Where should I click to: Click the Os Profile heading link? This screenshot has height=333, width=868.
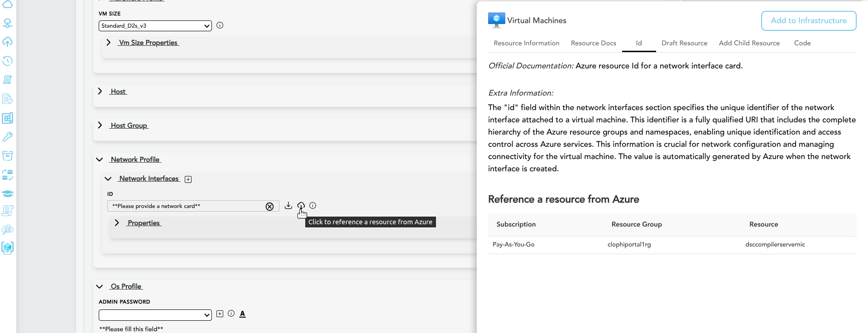(x=126, y=286)
